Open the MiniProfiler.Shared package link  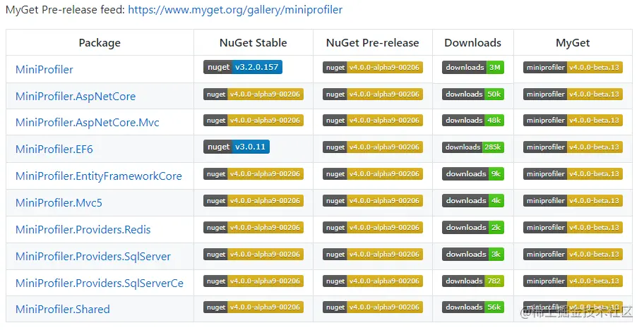(x=63, y=309)
